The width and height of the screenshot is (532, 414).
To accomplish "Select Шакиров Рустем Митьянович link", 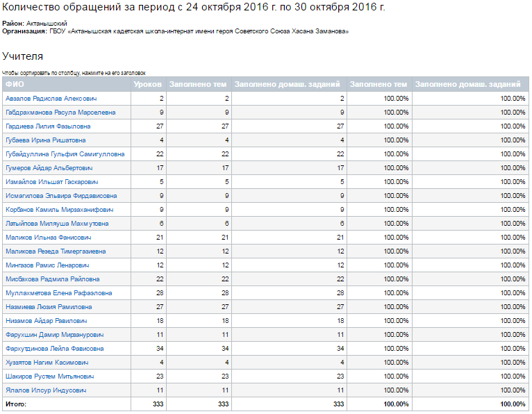I will 50,376.
